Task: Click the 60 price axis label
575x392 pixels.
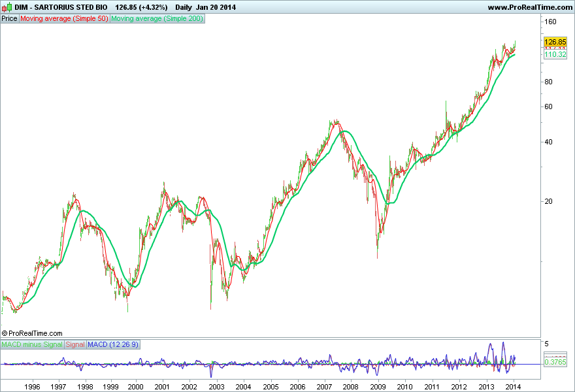Action: pos(548,106)
